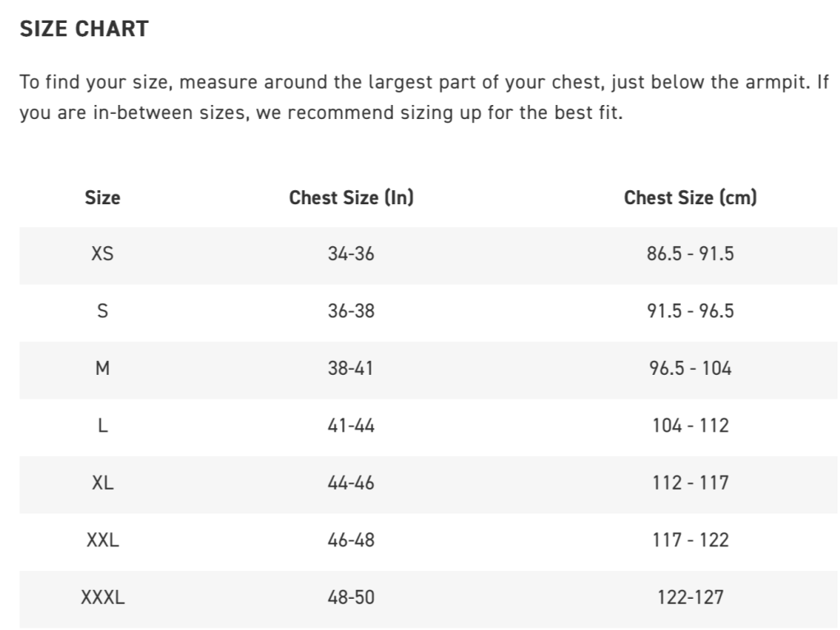The height and width of the screenshot is (630, 840).
Task: Click the Size column header
Action: [103, 198]
